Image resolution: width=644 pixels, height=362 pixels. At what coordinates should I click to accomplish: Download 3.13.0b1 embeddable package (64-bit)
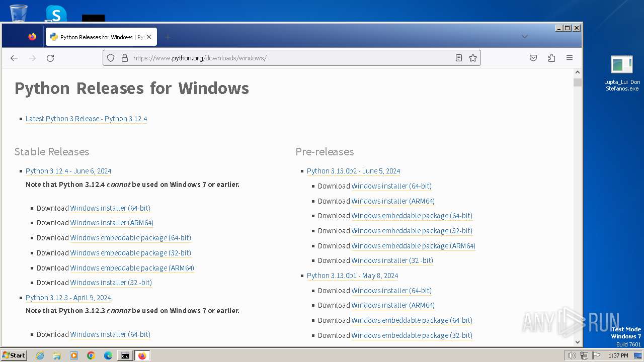coord(412,320)
